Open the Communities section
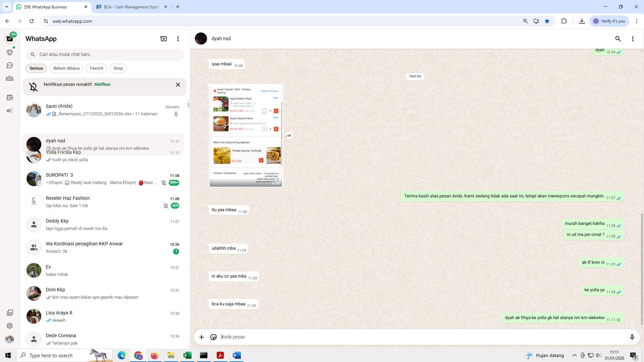 pos(10,78)
